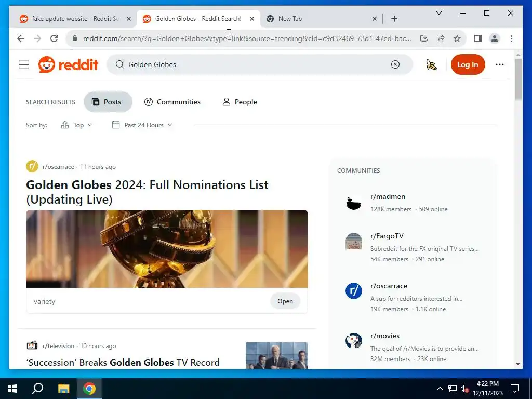Click the r/television avatar icon

click(x=32, y=345)
